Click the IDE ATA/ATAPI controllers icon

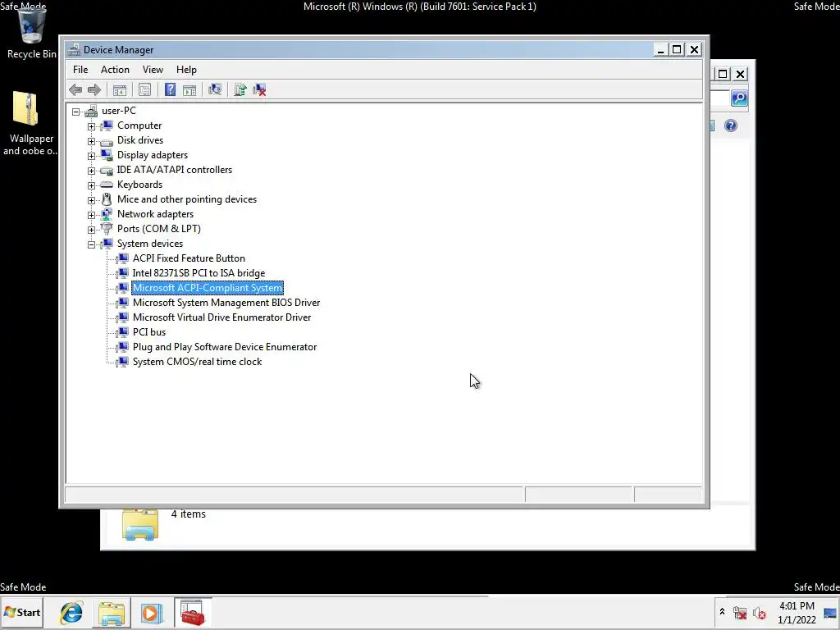(x=107, y=171)
